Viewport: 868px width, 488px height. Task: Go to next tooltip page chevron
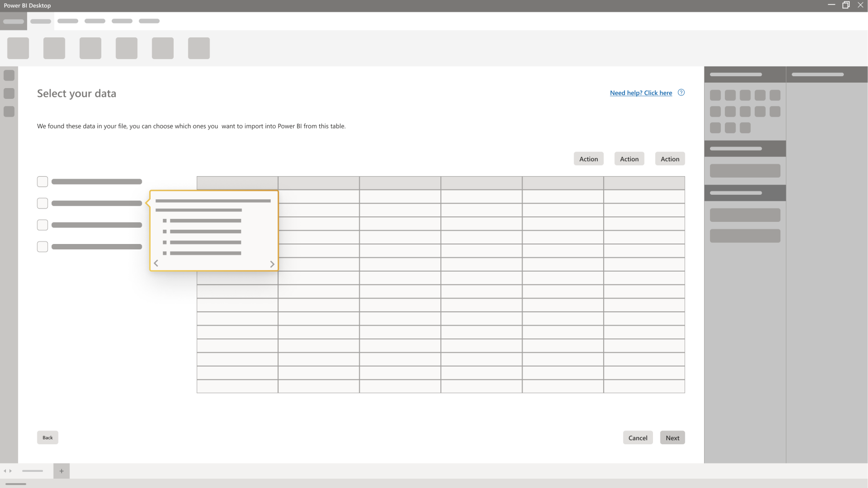272,264
